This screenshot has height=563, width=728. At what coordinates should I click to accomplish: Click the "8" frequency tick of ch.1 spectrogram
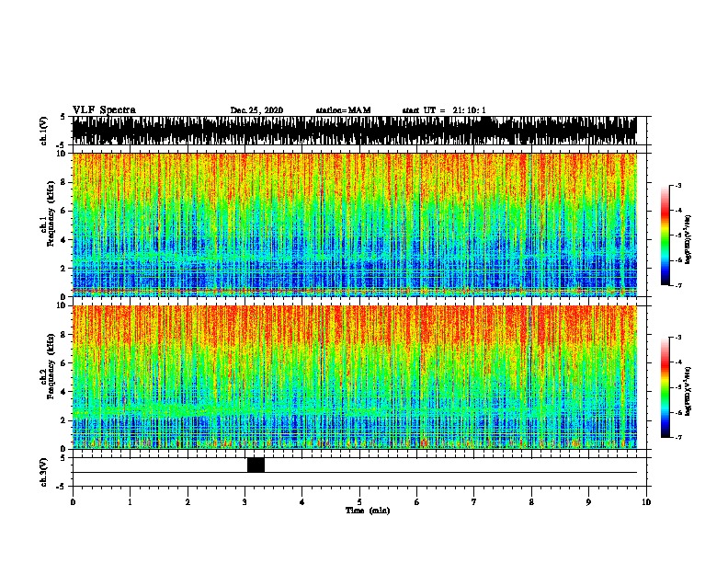(x=64, y=182)
